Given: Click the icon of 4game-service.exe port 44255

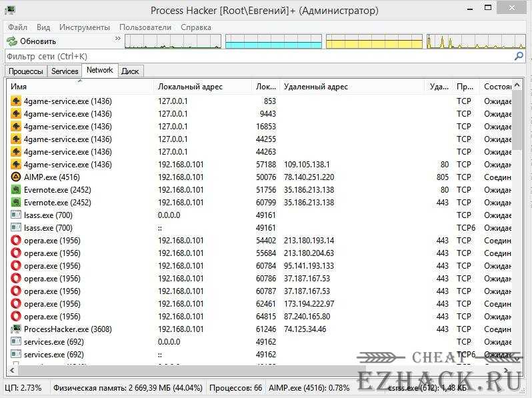Looking at the screenshot, I should pyautogui.click(x=16, y=139).
